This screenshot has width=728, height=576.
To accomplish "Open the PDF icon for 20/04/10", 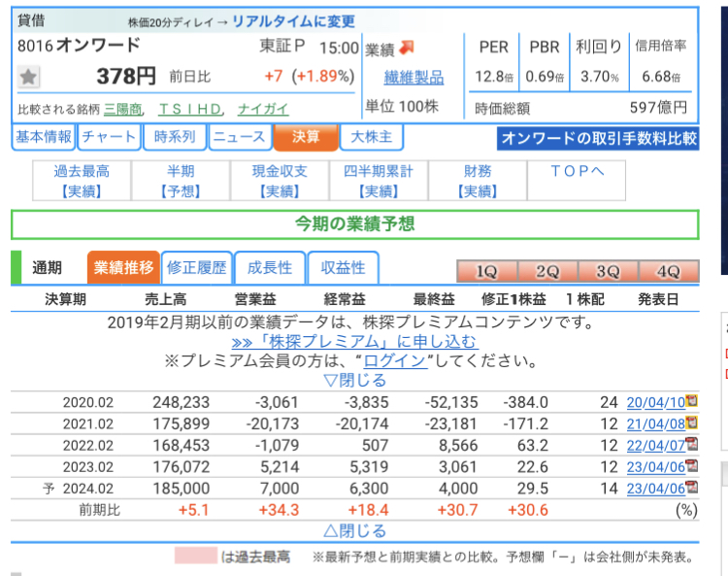I will click(x=692, y=400).
